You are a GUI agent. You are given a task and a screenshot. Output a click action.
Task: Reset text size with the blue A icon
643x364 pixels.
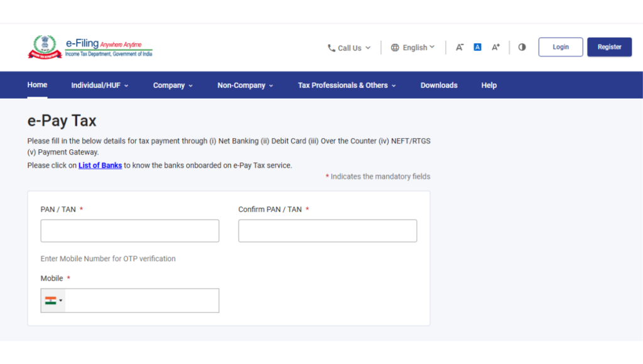[477, 46]
